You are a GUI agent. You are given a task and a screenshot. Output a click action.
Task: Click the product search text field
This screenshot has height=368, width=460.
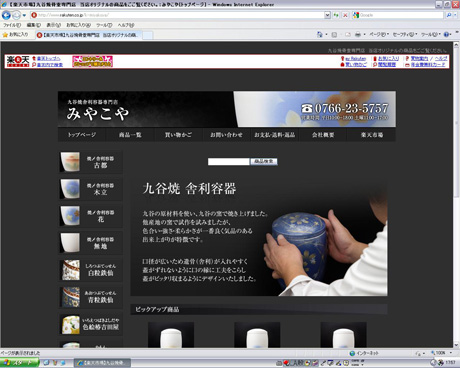228,161
